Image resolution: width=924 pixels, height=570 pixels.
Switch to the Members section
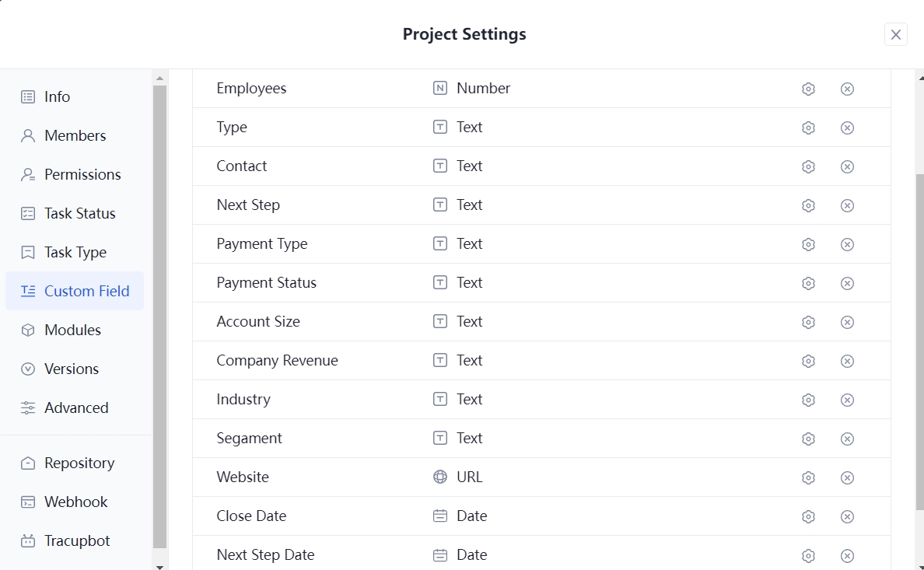click(75, 135)
